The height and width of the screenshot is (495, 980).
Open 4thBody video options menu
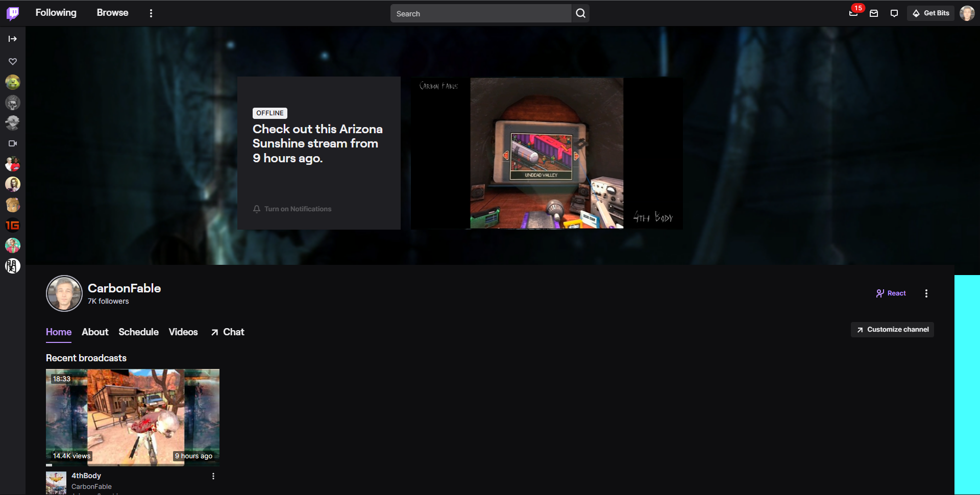[213, 476]
